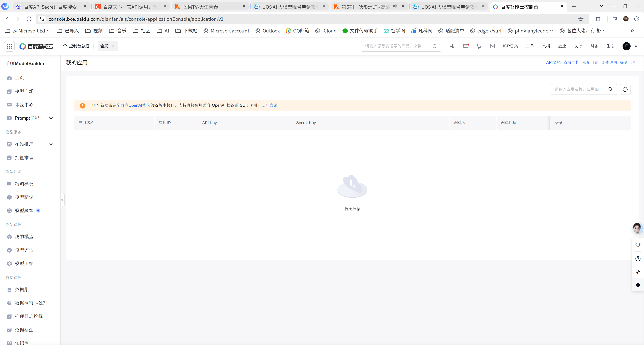The image size is (644, 345).
Task: Open the AI bookmarks folder
Action: pos(163,31)
